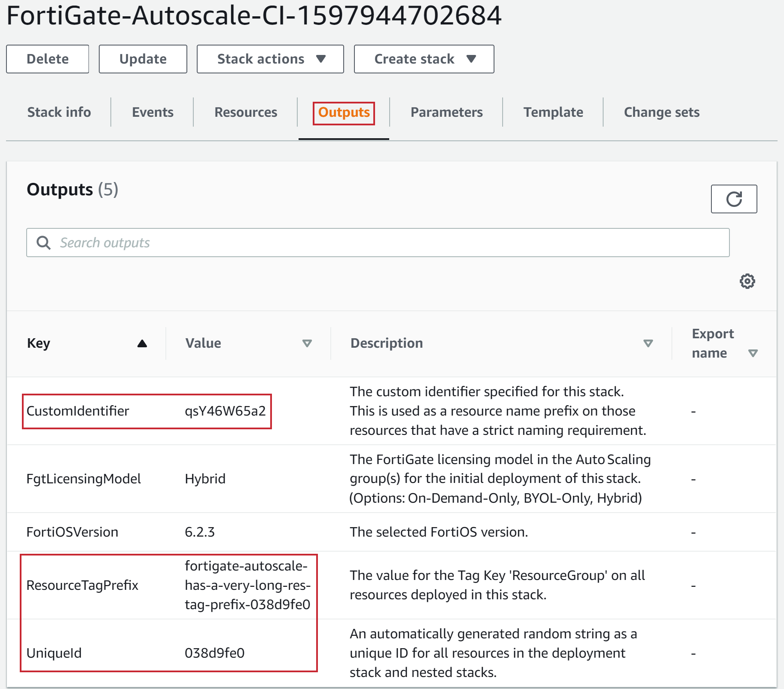Open the Stack info tab
784x689 pixels.
coord(59,112)
